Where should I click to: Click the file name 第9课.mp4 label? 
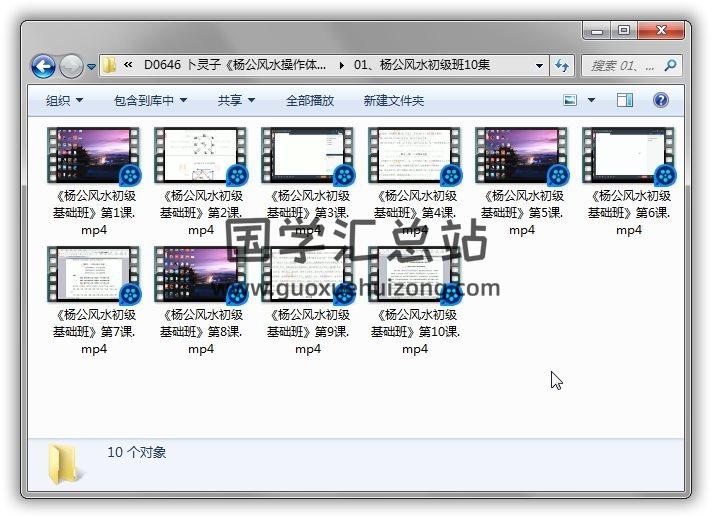[308, 332]
